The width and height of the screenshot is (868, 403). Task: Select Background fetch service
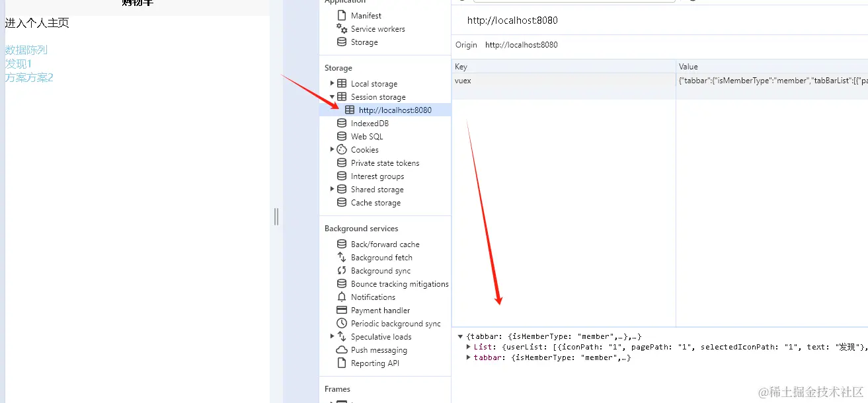point(381,257)
